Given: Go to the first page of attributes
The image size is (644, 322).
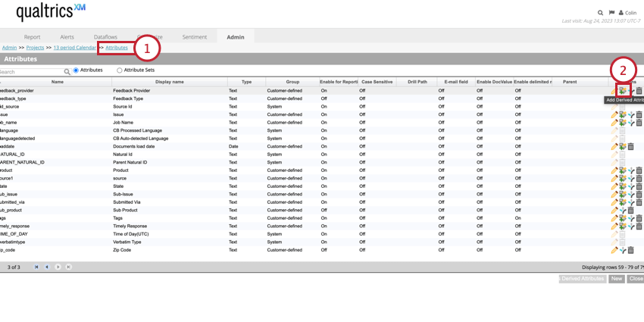Looking at the screenshot, I should (36, 267).
